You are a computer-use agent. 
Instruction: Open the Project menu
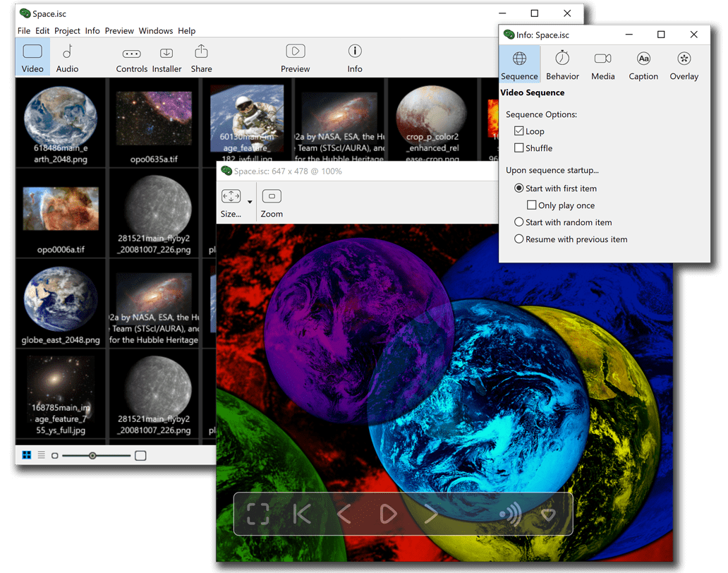[x=67, y=31]
